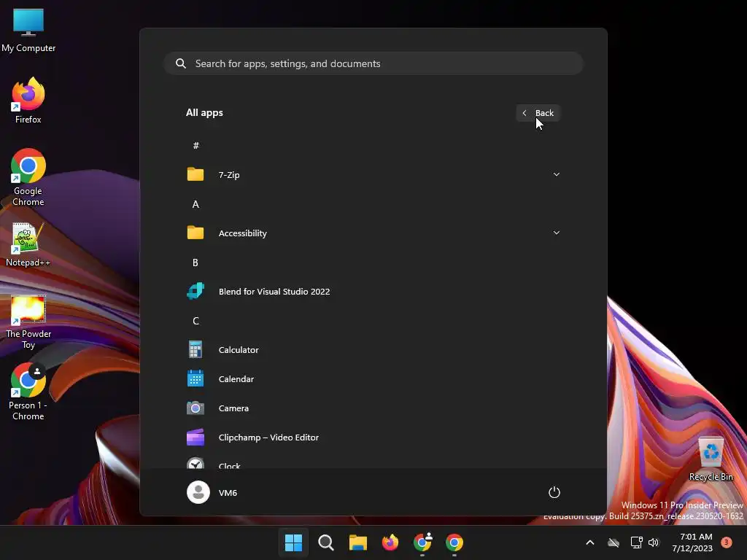
Task: Select the Recycle Bin desktop icon
Action: [x=711, y=459]
